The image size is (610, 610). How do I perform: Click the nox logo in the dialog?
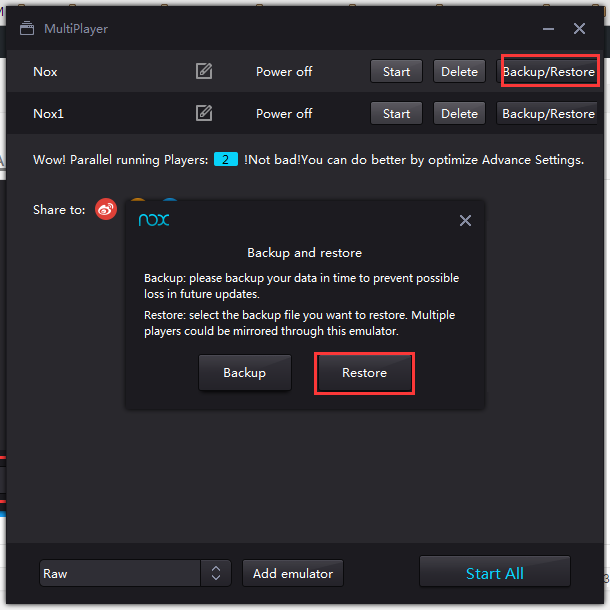click(x=154, y=220)
